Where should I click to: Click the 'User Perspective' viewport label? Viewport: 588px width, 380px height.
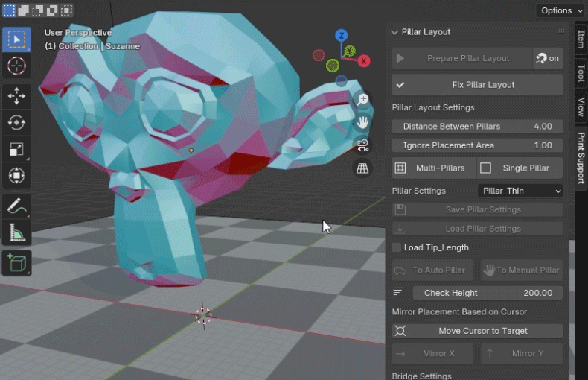[78, 33]
